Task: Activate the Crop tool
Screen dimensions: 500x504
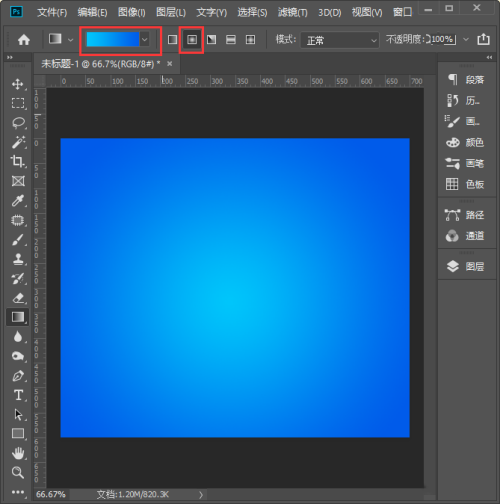Action: click(18, 162)
